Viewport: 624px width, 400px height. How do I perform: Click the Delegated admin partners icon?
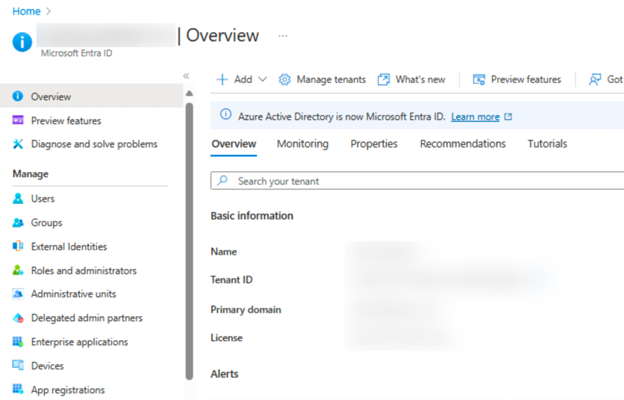click(x=18, y=318)
